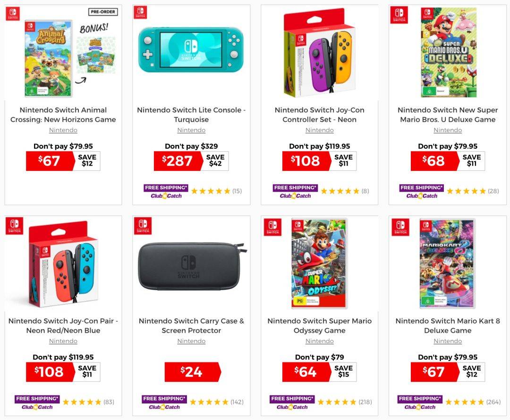Viewport: 510px width, 420px height.
Task: Open the Mario Kart 8 Deluxe cover image
Action: click(x=448, y=263)
